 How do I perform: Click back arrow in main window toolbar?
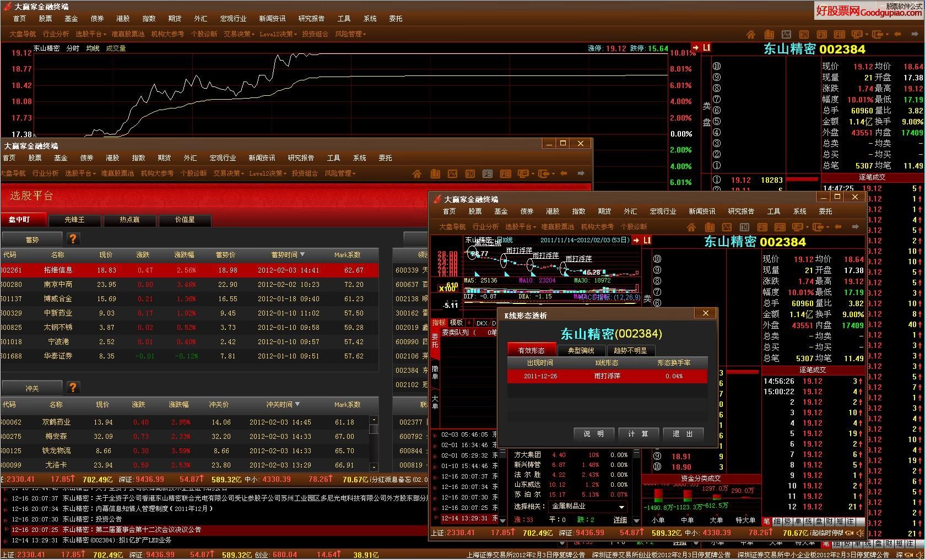[897, 34]
